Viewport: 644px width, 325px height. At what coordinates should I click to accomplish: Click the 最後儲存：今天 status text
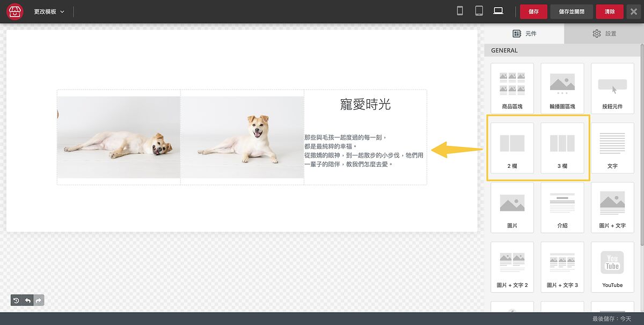click(612, 319)
